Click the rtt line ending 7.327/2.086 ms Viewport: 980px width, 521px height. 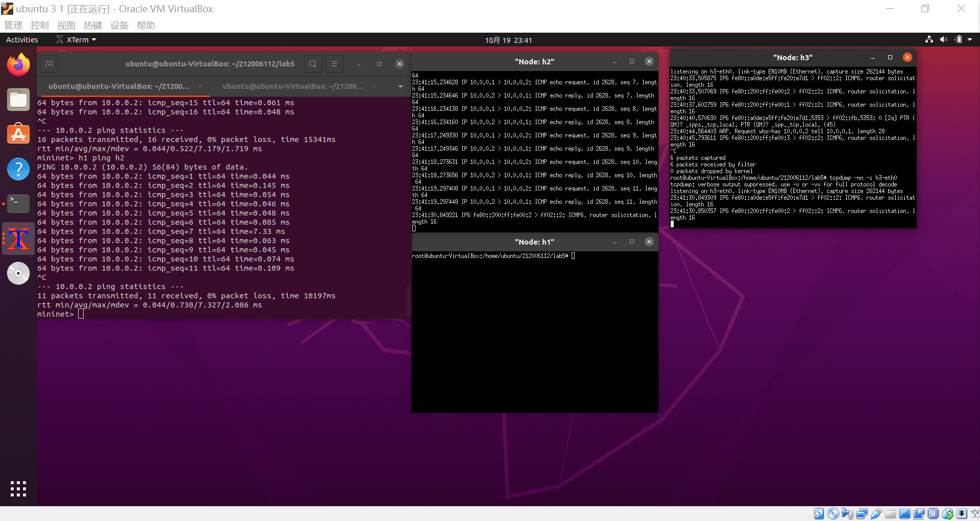[x=150, y=305]
